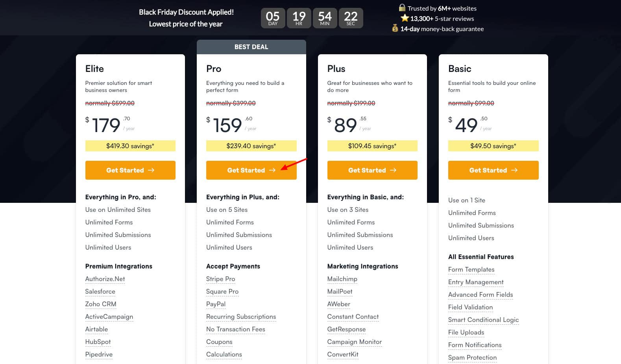Viewport: 621px width, 364px height.
Task: Click the Authorize.Net integration link
Action: click(x=105, y=279)
